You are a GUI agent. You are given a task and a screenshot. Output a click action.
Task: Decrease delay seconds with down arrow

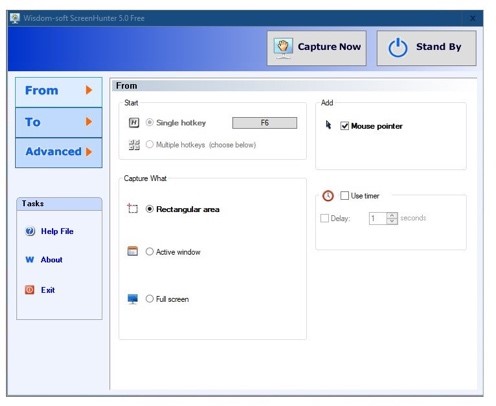[392, 221]
